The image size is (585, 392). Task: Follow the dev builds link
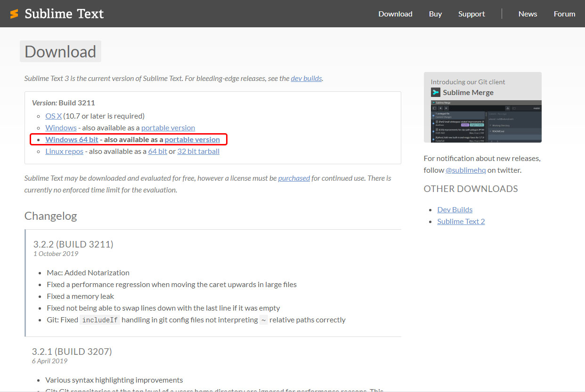pos(306,79)
